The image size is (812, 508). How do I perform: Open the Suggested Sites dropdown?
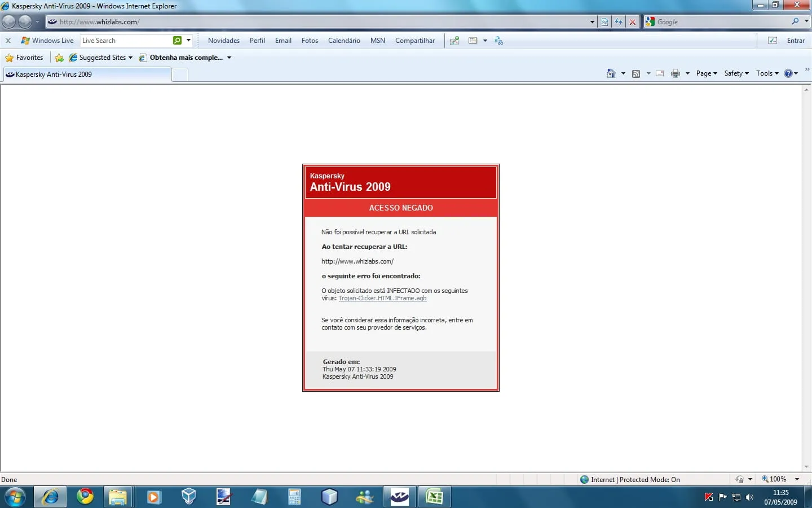point(101,58)
